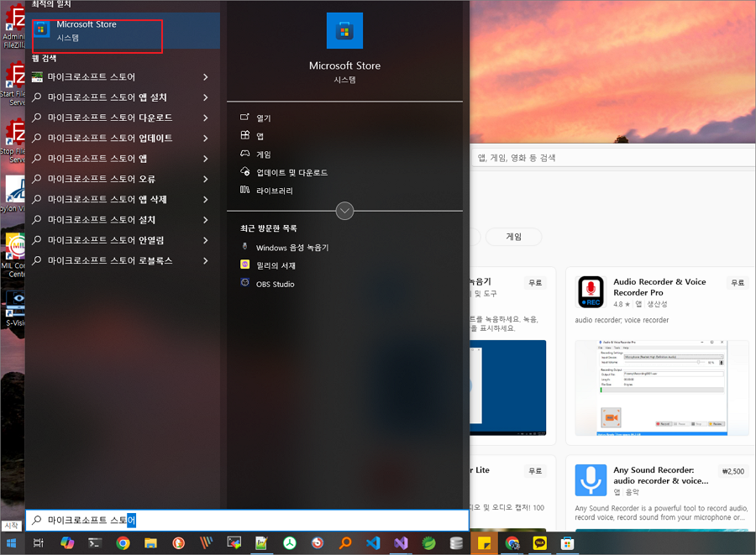
Task: Open Google Chrome from the taskbar
Action: [x=123, y=543]
